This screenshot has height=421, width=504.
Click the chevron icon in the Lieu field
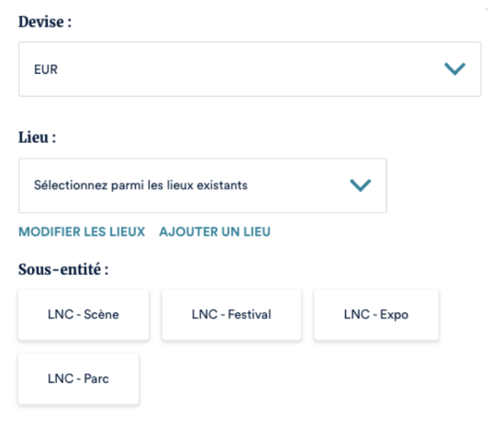tap(361, 185)
